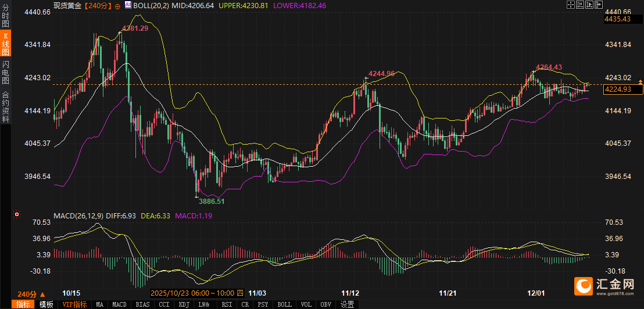Switch to the 闪电图 side tab
Screen dimensions: 644x309
6,71
